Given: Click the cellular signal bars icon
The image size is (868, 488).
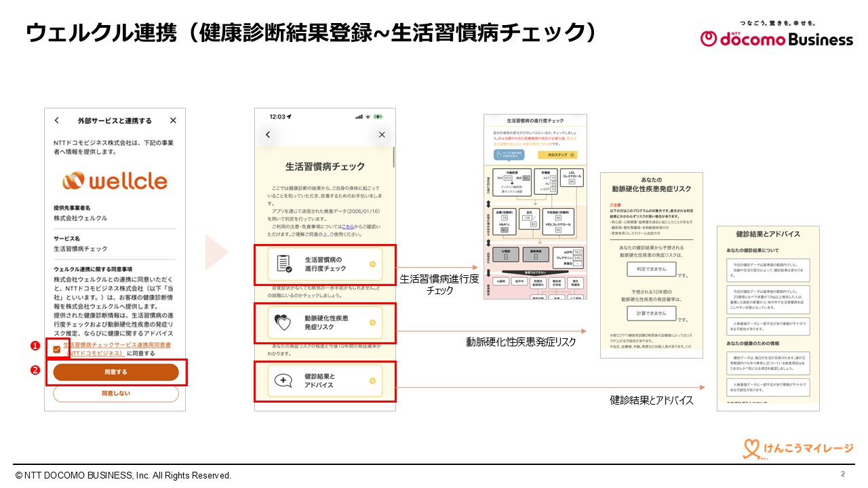Looking at the screenshot, I should (x=359, y=117).
